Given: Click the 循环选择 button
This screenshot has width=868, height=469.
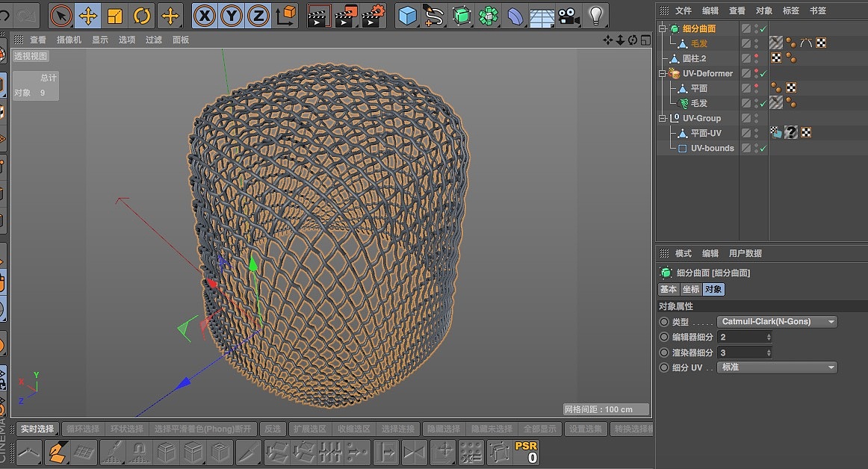Looking at the screenshot, I should [x=83, y=429].
